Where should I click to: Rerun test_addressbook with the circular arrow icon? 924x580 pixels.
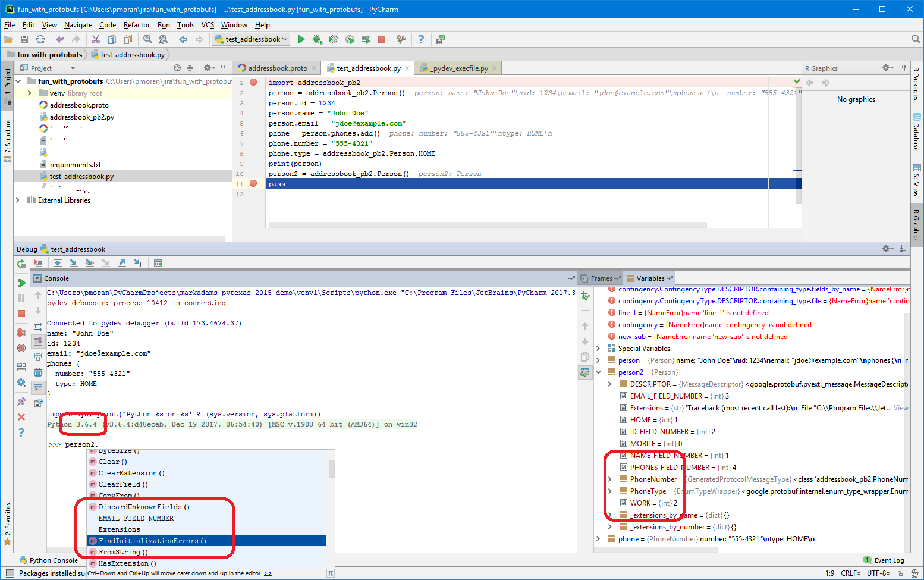click(21, 262)
